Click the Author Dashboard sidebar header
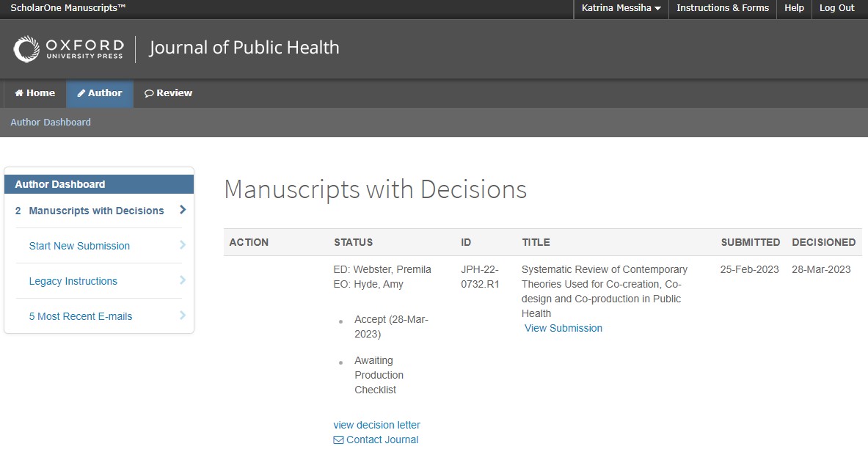This screenshot has height=452, width=868. [x=99, y=184]
